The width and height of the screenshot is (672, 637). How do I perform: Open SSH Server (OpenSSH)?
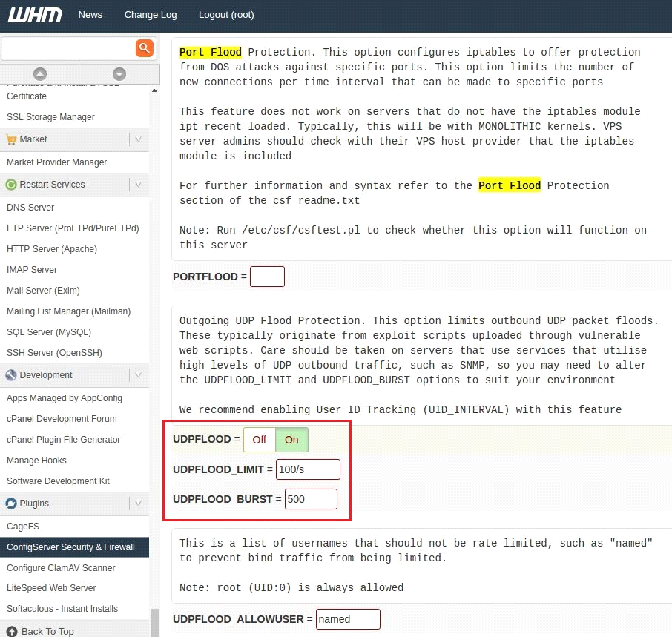pos(54,353)
